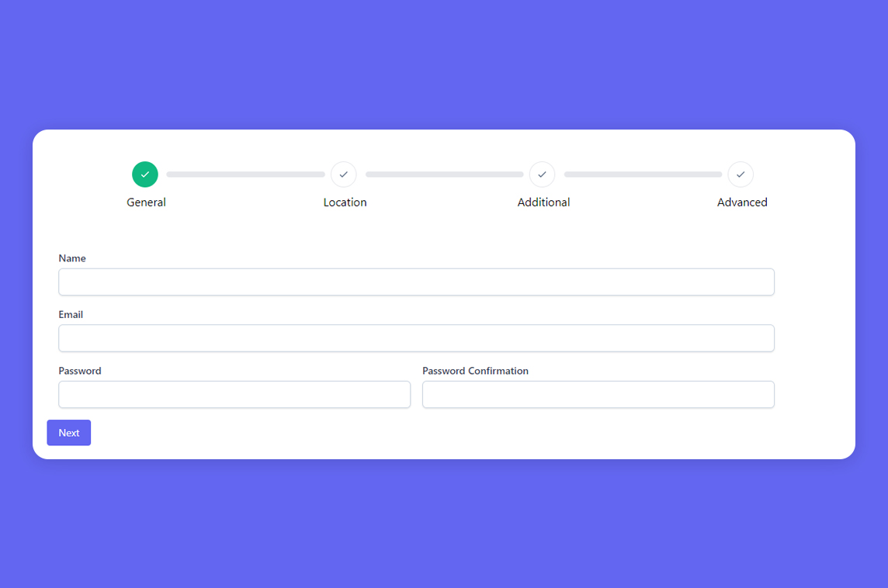Click into the Email text box
This screenshot has width=888, height=588.
[x=416, y=338]
